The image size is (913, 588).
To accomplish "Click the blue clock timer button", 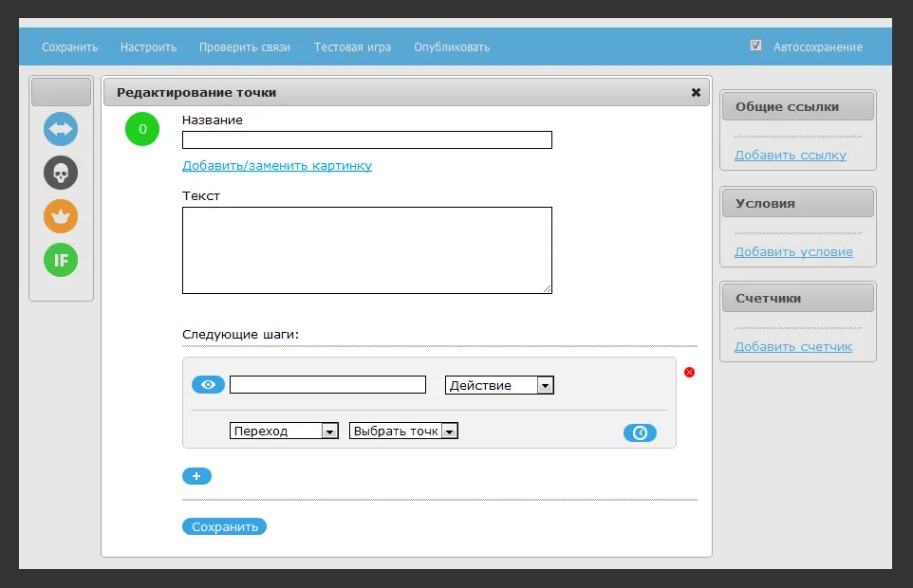I will click(640, 432).
